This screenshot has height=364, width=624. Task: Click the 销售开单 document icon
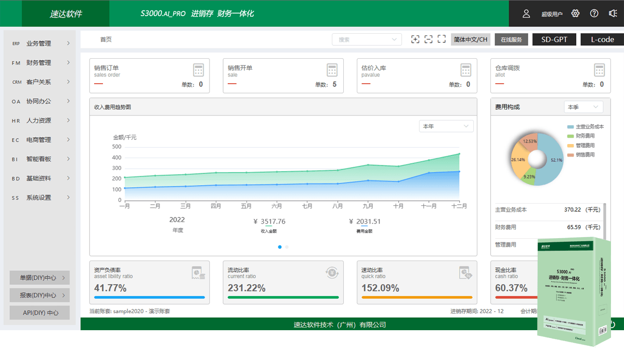332,70
